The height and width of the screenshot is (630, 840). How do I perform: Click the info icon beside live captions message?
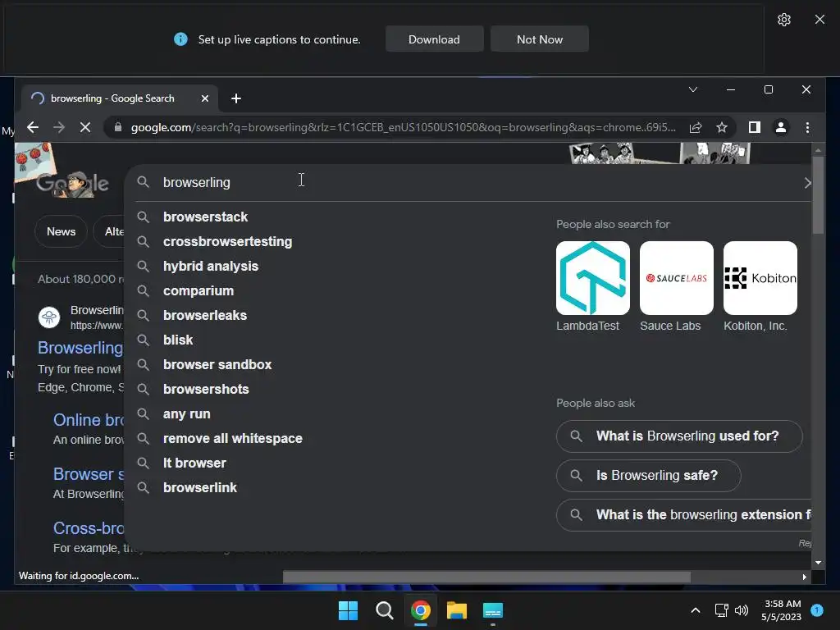tap(181, 39)
